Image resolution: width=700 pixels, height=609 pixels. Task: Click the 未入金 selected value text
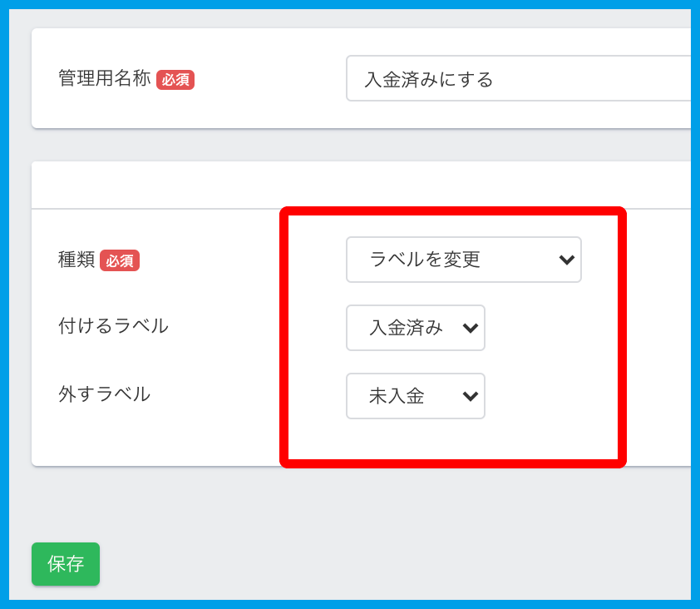397,396
